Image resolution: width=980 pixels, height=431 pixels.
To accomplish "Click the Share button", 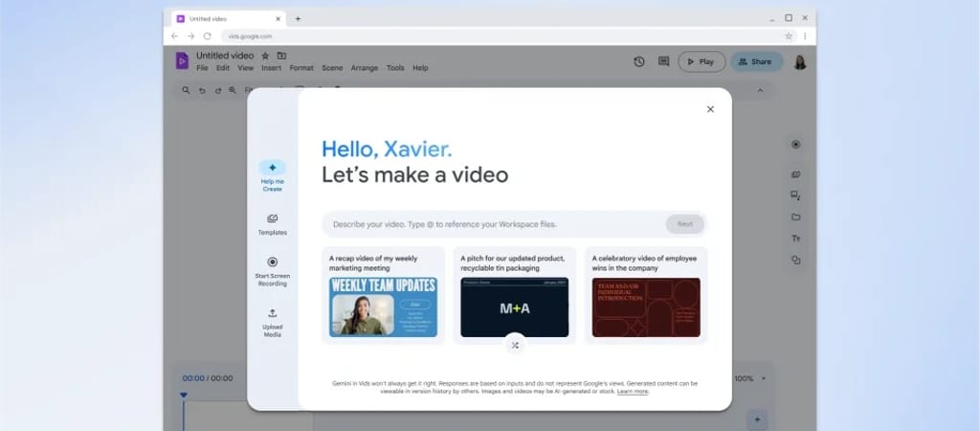I will (756, 61).
